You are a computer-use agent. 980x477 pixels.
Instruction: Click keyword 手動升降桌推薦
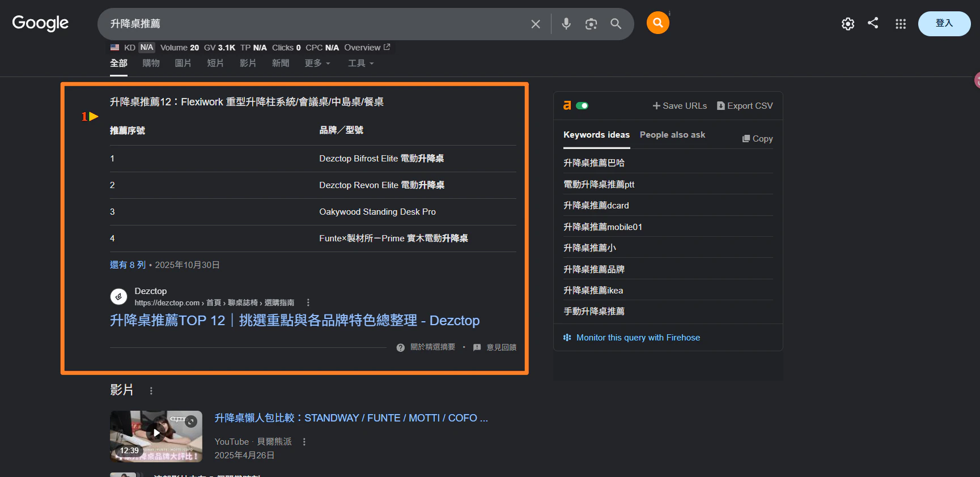(x=594, y=311)
